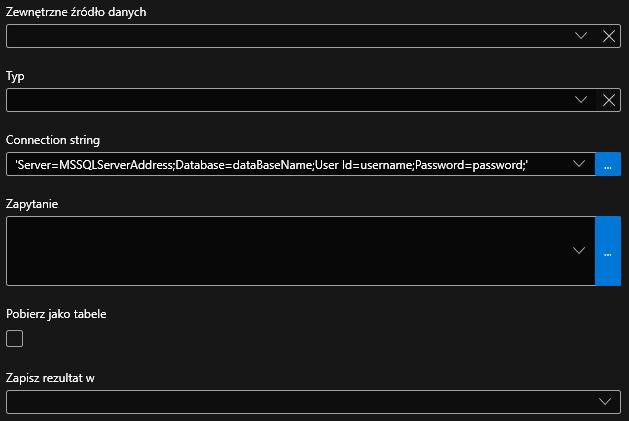Image resolution: width=629 pixels, height=421 pixels.
Task: Click the Connection string text with Server=MSSQLServerAddress
Action: 270,164
